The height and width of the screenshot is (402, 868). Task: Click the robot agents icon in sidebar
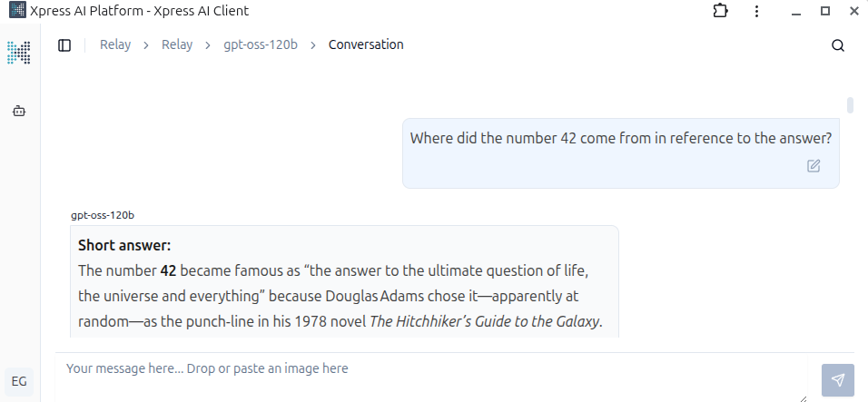pos(19,112)
